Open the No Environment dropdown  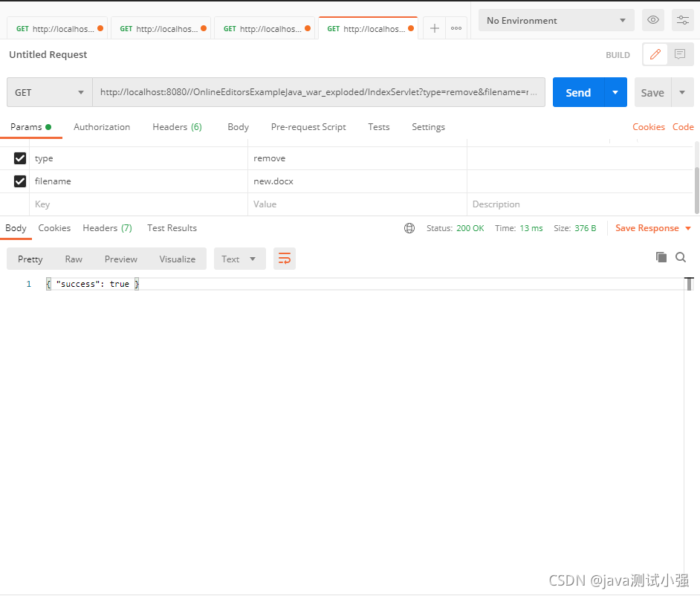pos(557,21)
